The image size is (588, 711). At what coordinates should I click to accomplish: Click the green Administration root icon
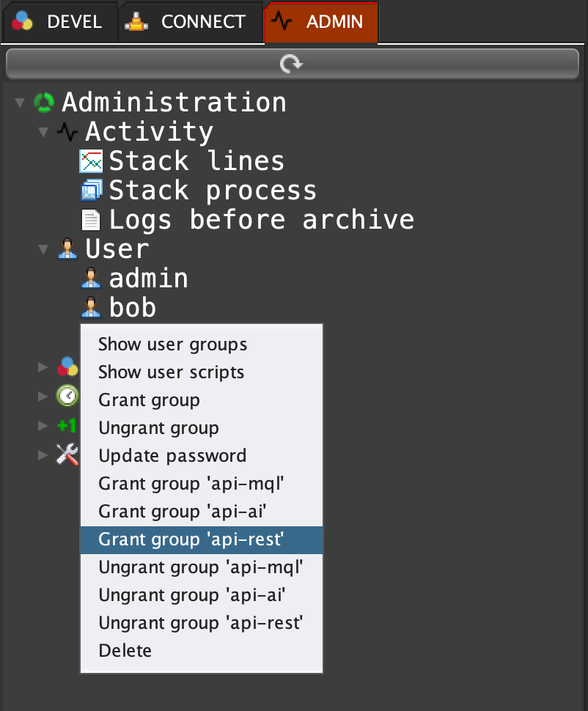[44, 102]
